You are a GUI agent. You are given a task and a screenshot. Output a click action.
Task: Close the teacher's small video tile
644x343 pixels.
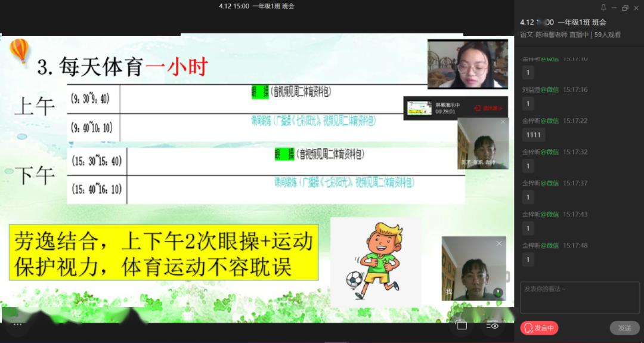click(x=502, y=122)
